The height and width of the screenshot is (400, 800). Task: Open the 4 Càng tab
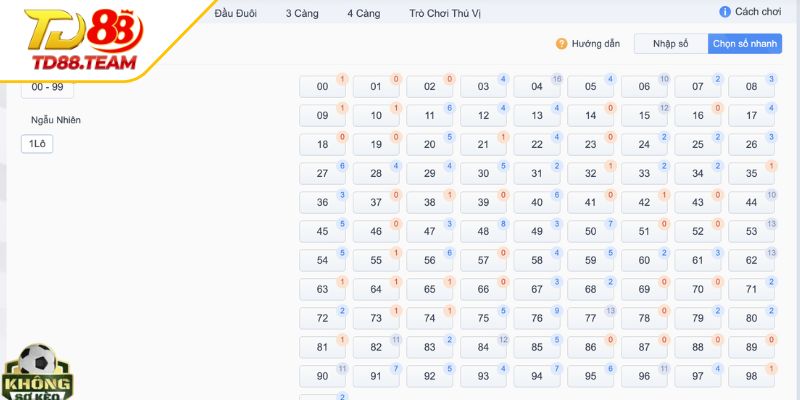pyautogui.click(x=363, y=14)
